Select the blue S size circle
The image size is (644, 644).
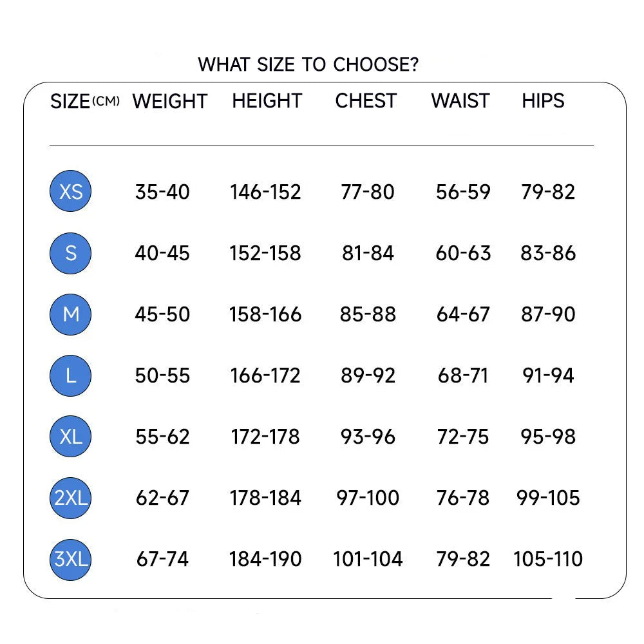pos(71,253)
